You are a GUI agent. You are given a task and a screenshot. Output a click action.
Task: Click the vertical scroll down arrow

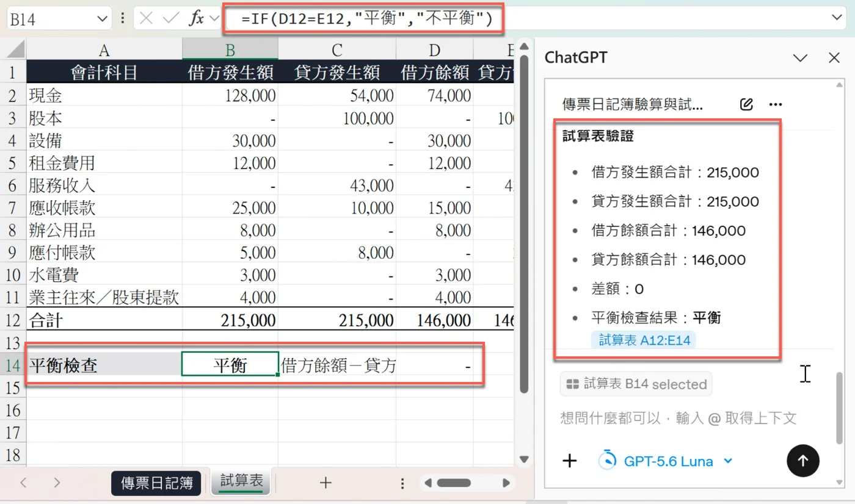(x=523, y=459)
